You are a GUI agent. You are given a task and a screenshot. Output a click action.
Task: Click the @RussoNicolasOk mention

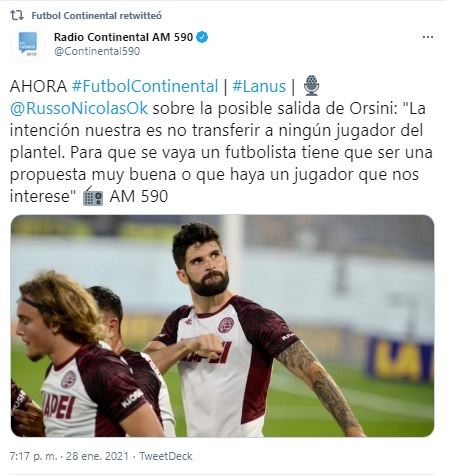[x=79, y=108]
